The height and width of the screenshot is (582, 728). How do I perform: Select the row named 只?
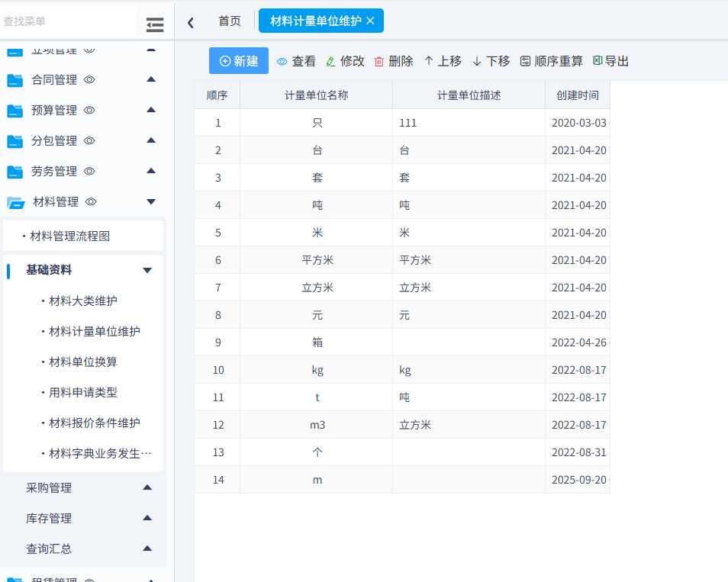(x=402, y=123)
